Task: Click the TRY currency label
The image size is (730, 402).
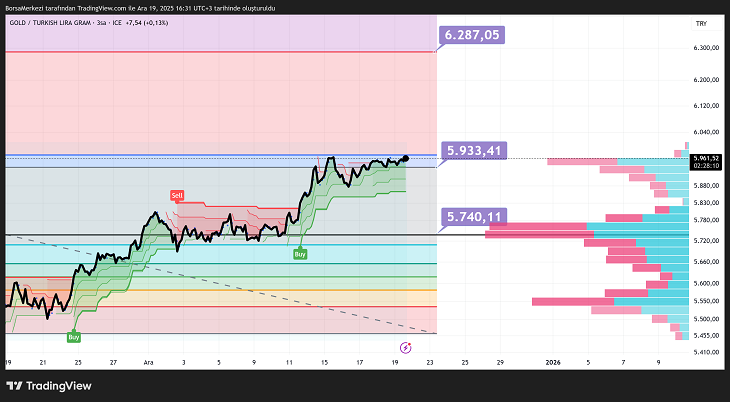Action: pos(700,23)
